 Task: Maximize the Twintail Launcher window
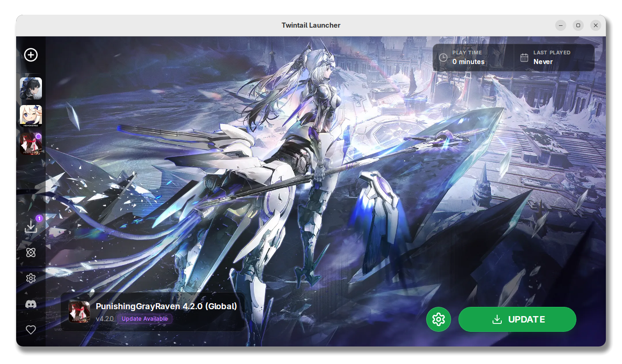coord(578,25)
